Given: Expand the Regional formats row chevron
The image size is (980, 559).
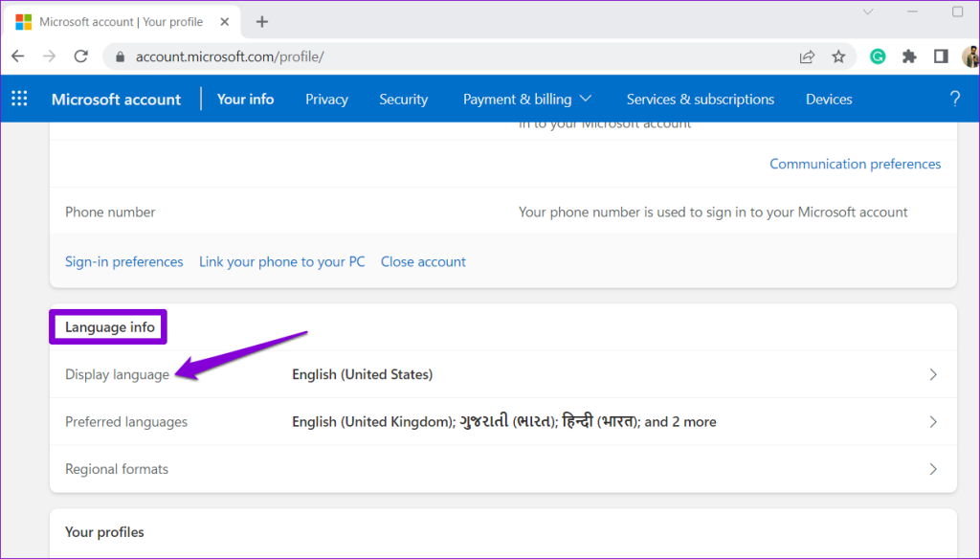Looking at the screenshot, I should click(933, 469).
